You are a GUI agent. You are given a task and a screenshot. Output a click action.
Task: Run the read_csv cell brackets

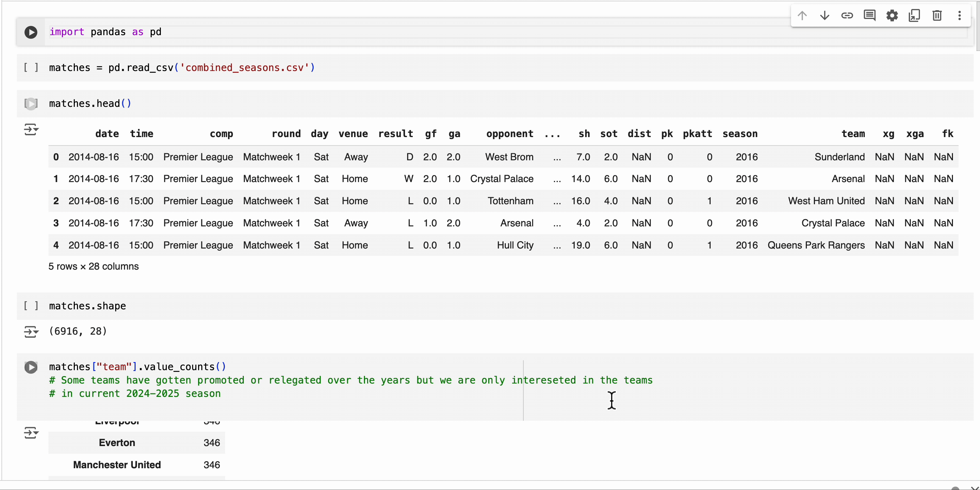31,68
